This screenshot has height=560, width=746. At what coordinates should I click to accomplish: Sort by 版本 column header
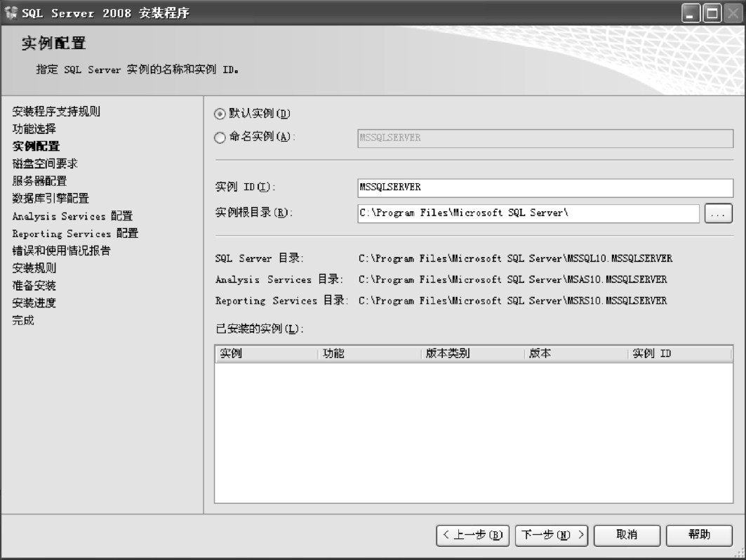click(576, 354)
